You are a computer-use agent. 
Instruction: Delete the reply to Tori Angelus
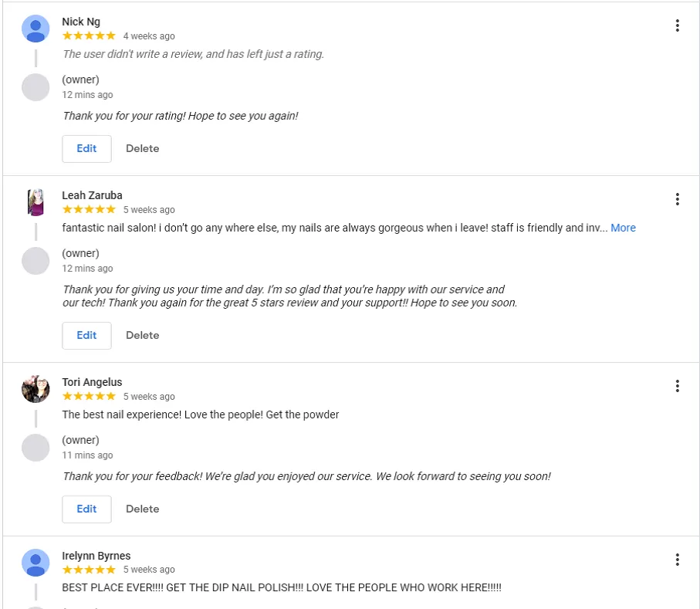tap(142, 509)
